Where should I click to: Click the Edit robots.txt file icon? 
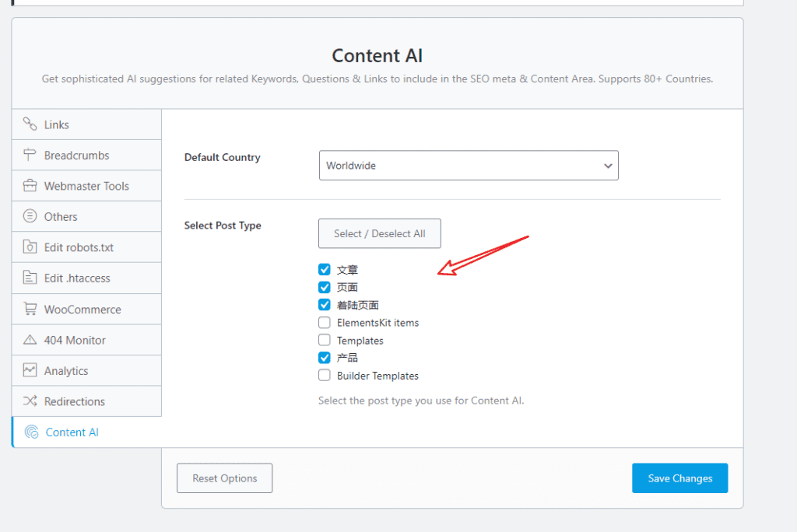pos(30,247)
